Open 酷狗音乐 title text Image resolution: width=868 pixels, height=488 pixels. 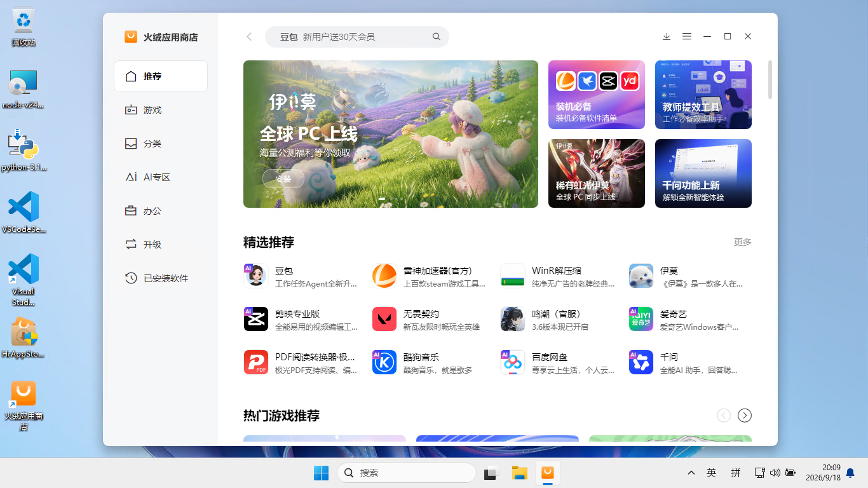[x=421, y=357]
